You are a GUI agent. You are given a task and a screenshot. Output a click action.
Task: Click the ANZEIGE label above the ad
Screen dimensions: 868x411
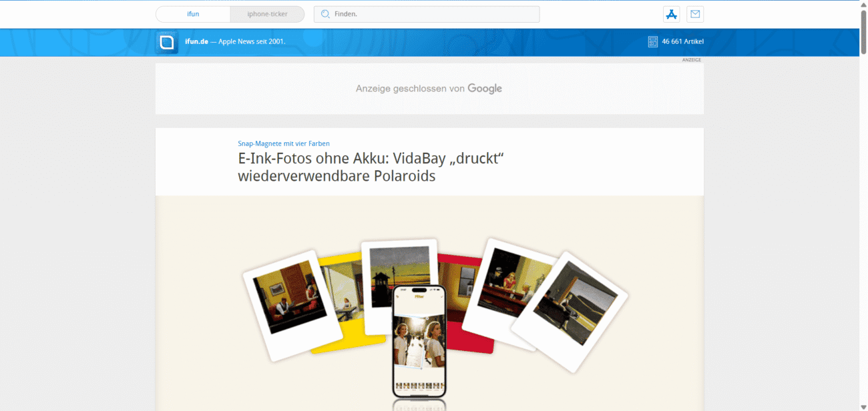click(692, 60)
